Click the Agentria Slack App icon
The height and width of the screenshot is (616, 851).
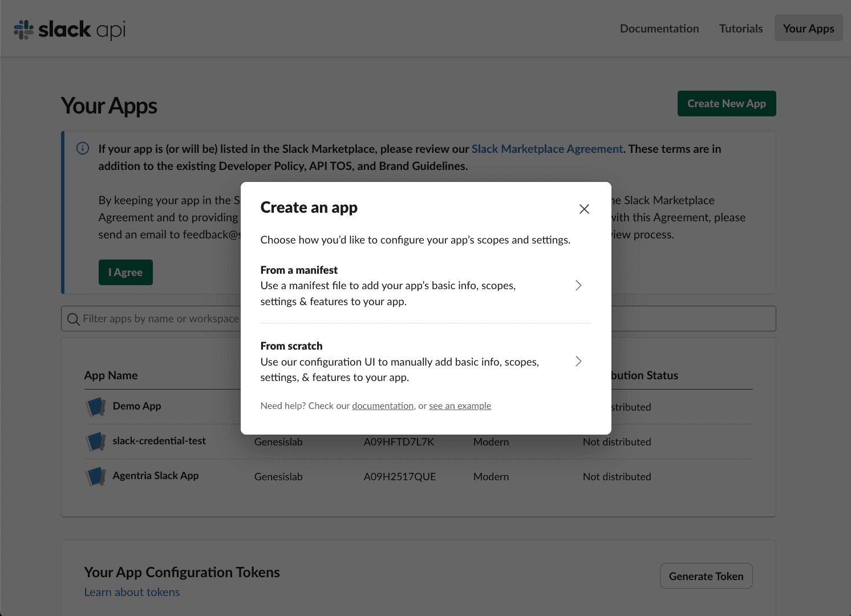tap(96, 476)
